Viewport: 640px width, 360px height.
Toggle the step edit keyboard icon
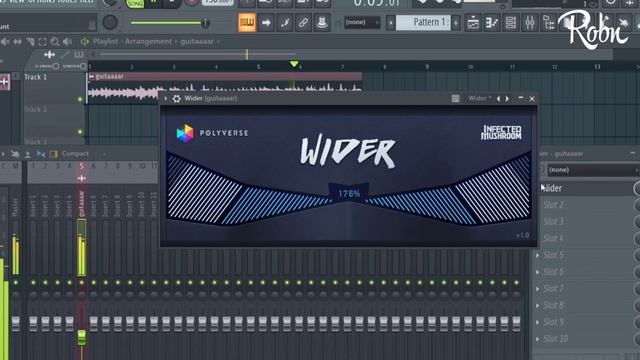pyautogui.click(x=247, y=22)
